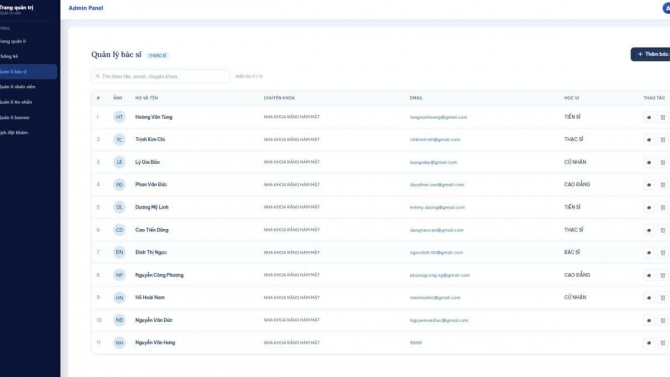Delete doctor Nguyễn Văn Đức with trash icon
The height and width of the screenshot is (377, 670).
pos(663,320)
